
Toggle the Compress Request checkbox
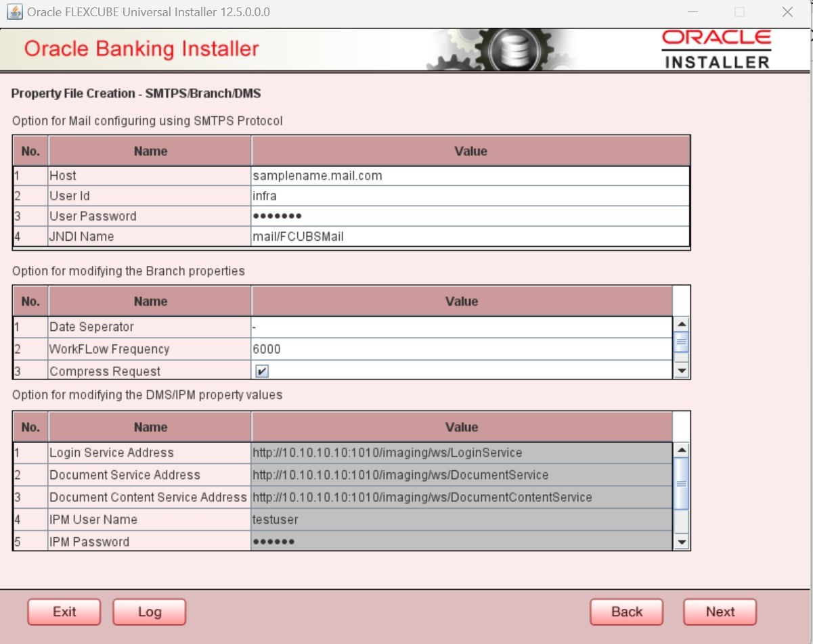(x=263, y=371)
